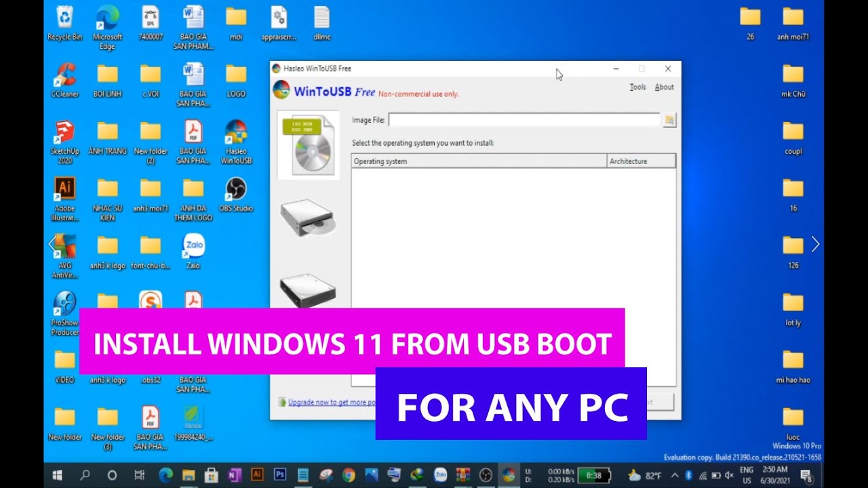Image resolution: width=868 pixels, height=488 pixels.
Task: Click the Image File path input field
Action: pos(524,120)
